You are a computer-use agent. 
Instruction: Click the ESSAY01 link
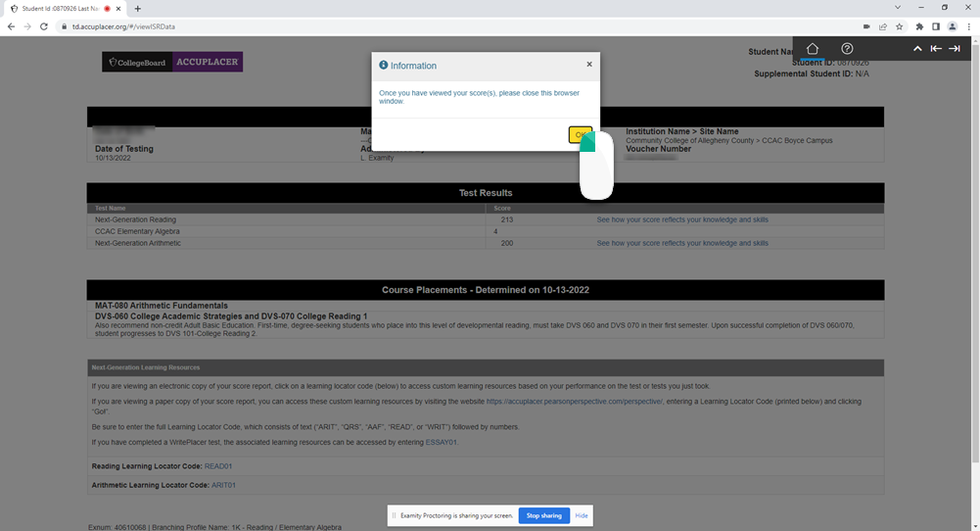coord(441,442)
